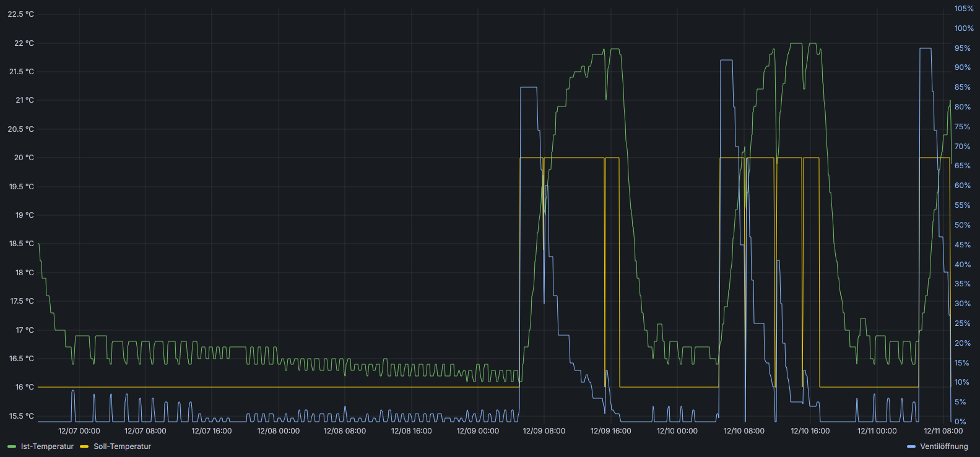Screen dimensions: 980x457
Task: Click the 18.5 °C left axis label
Action: click(x=21, y=244)
